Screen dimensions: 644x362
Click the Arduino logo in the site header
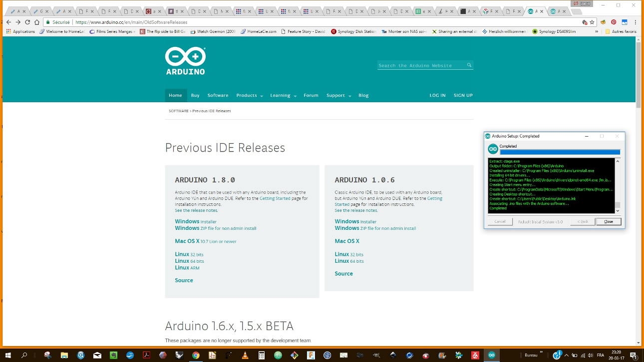point(185,61)
